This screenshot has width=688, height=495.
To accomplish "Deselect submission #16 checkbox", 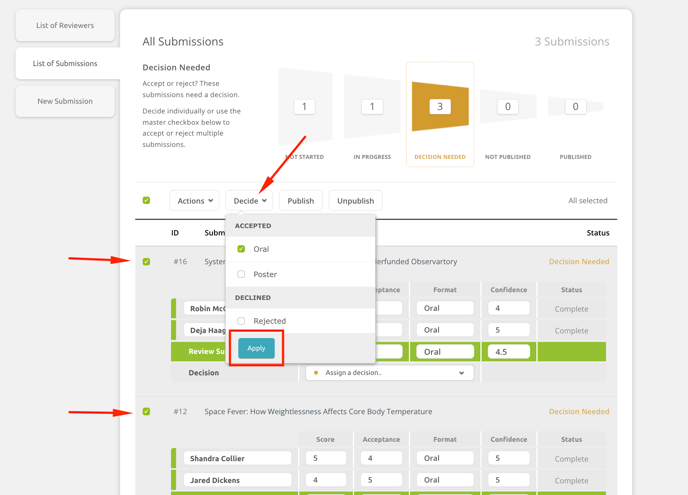I will coord(146,262).
